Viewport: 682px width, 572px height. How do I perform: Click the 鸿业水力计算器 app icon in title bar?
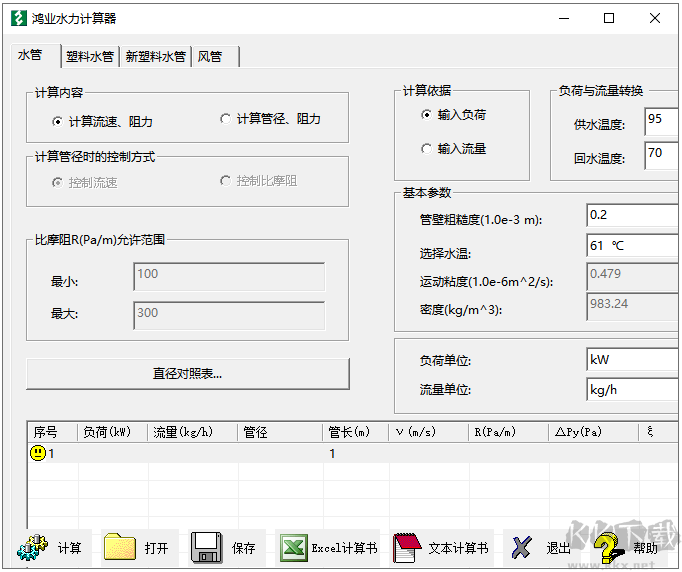pos(18,18)
